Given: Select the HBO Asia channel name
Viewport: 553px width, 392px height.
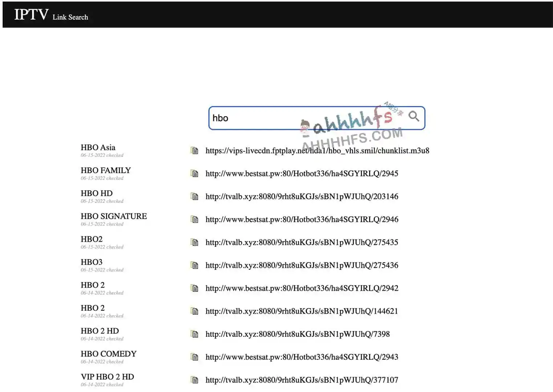Looking at the screenshot, I should point(98,147).
